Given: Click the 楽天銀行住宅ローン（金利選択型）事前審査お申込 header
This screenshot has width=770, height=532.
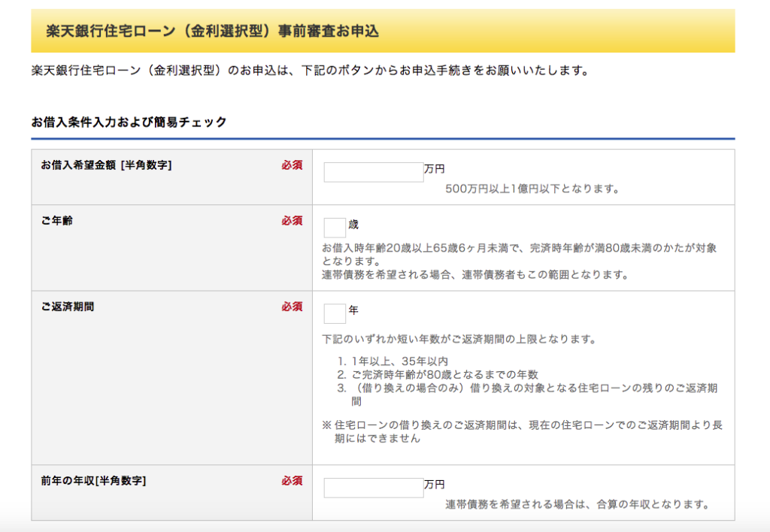Looking at the screenshot, I should click(x=213, y=31).
